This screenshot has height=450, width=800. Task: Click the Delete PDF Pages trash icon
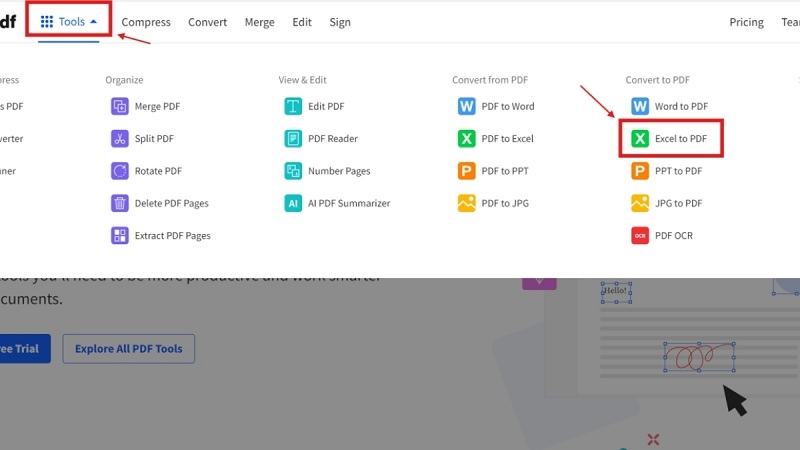[x=119, y=203]
